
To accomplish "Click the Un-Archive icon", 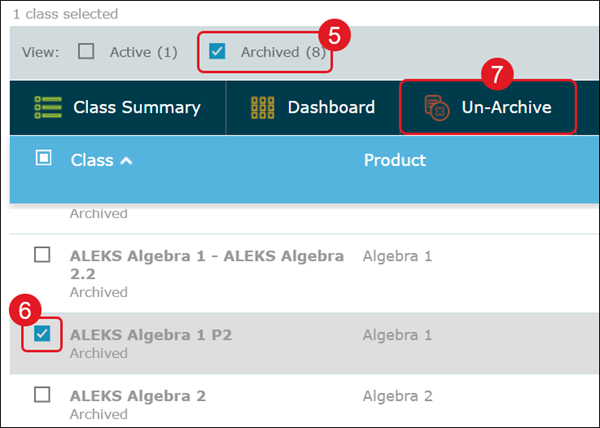I will point(437,107).
